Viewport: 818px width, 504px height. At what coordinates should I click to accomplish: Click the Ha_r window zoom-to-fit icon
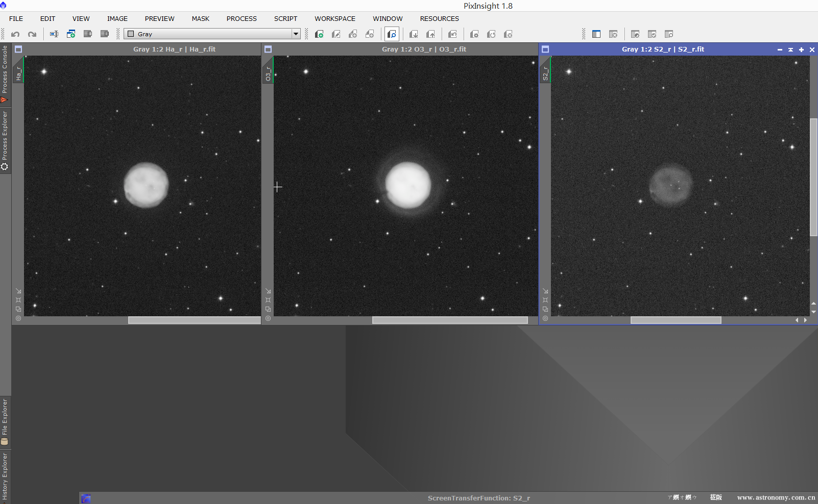18,300
